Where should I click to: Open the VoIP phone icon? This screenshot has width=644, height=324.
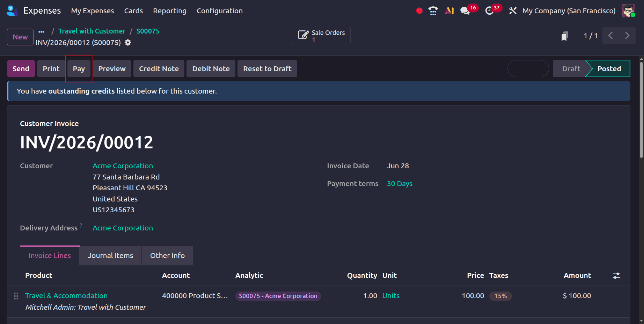coord(433,11)
